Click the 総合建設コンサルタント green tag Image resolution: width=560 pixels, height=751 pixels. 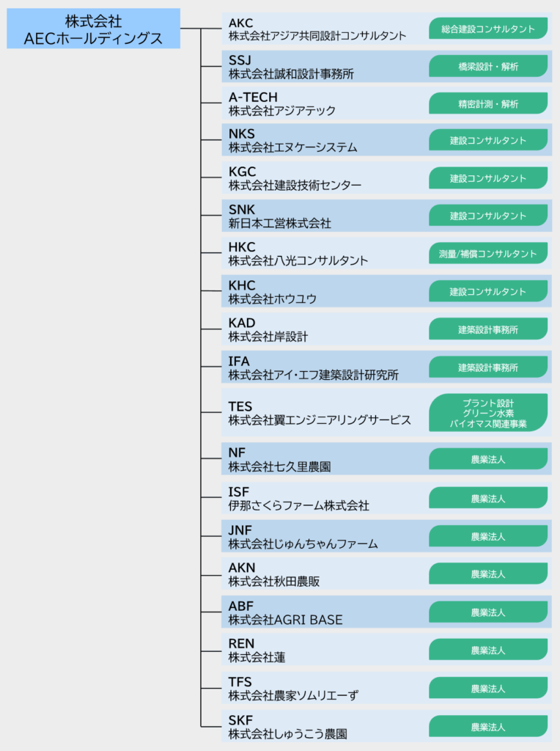(x=488, y=29)
